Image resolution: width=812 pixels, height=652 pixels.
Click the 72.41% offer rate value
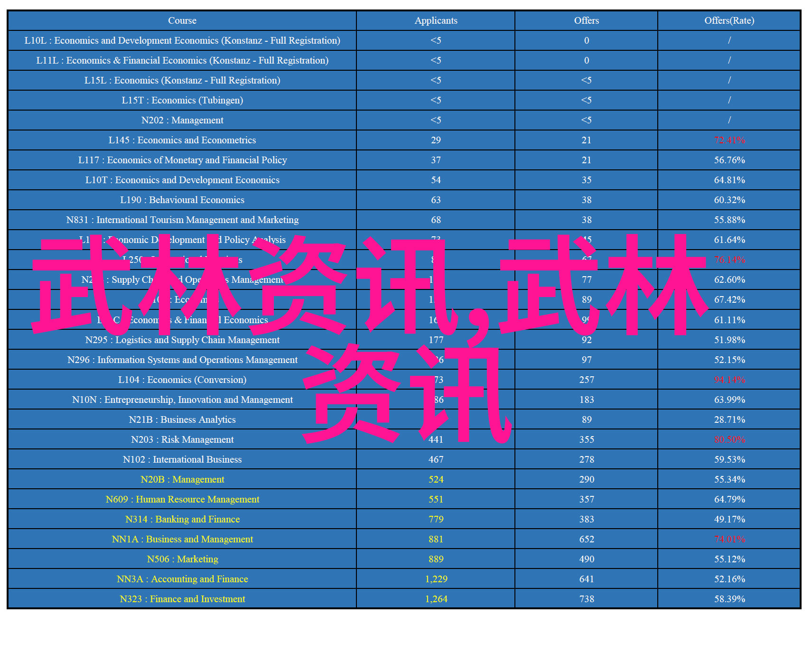point(729,140)
